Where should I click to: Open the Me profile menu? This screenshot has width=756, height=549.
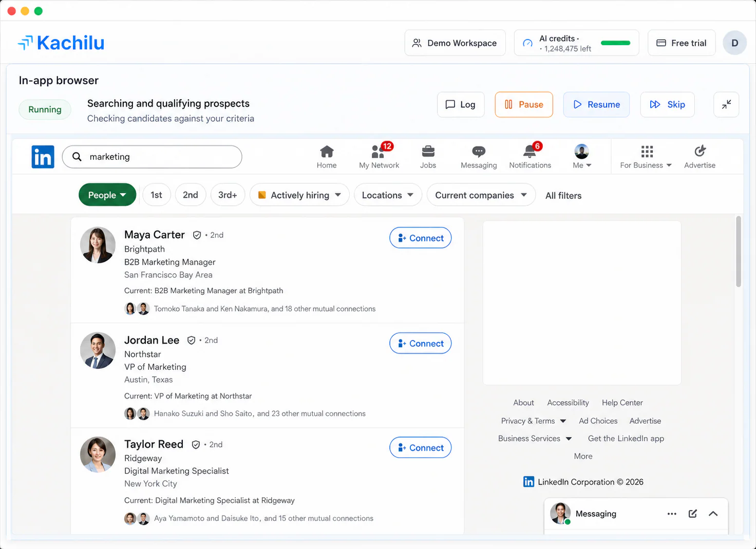(x=582, y=157)
